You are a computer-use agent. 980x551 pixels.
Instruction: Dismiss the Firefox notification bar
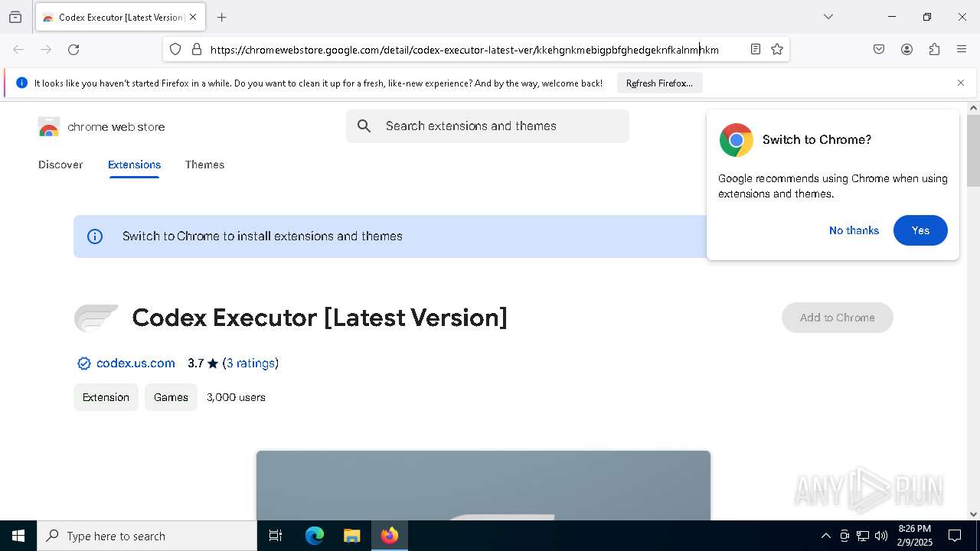[961, 83]
